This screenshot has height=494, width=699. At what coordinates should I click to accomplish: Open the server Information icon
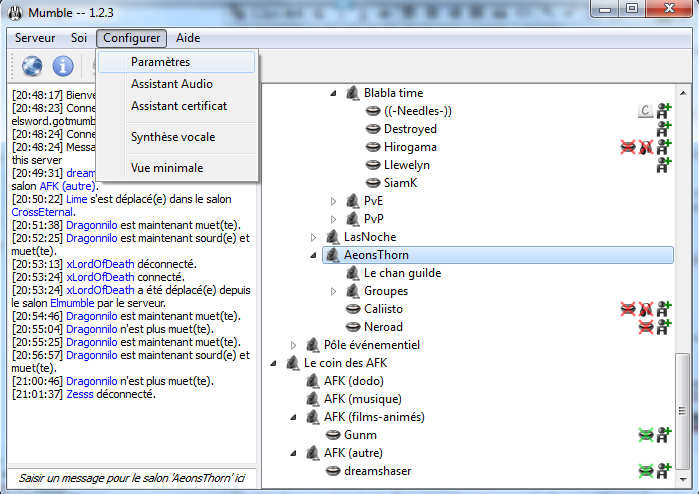(63, 66)
